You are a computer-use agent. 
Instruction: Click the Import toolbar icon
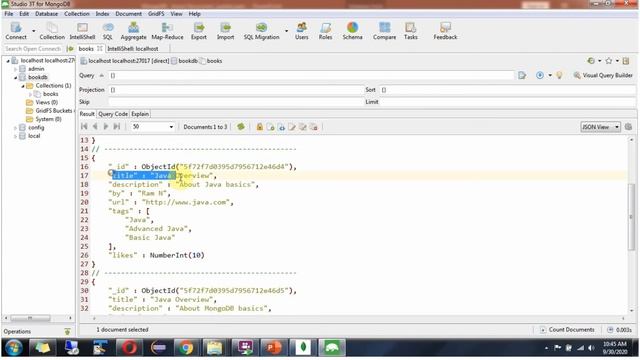225,31
